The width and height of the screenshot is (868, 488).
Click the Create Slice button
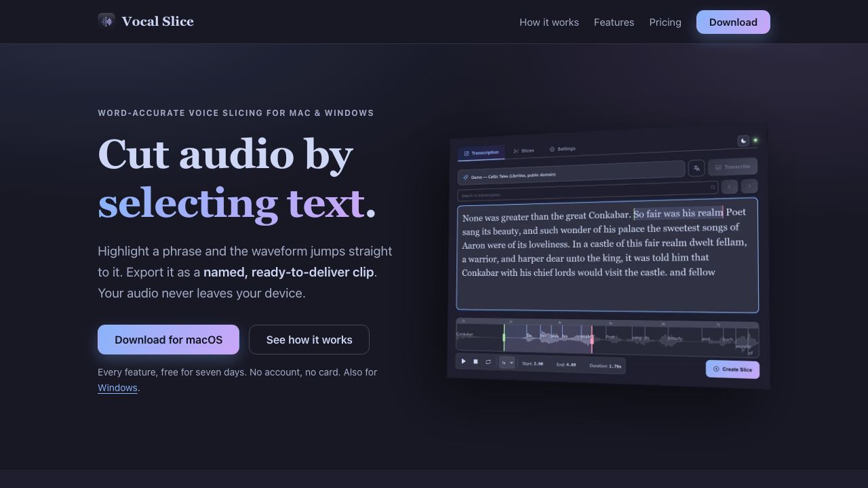pyautogui.click(x=732, y=369)
